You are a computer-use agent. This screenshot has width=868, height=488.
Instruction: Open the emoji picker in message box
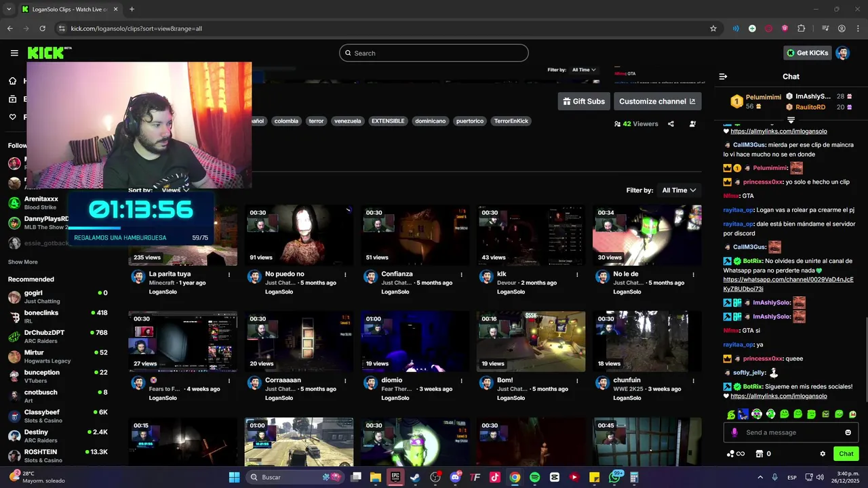848,432
